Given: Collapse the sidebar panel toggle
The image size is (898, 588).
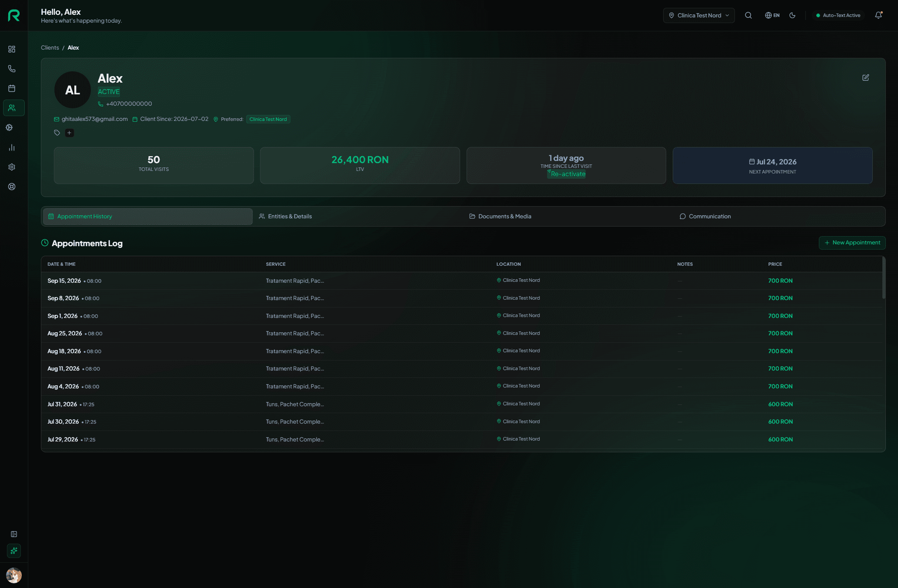Looking at the screenshot, I should click(14, 534).
